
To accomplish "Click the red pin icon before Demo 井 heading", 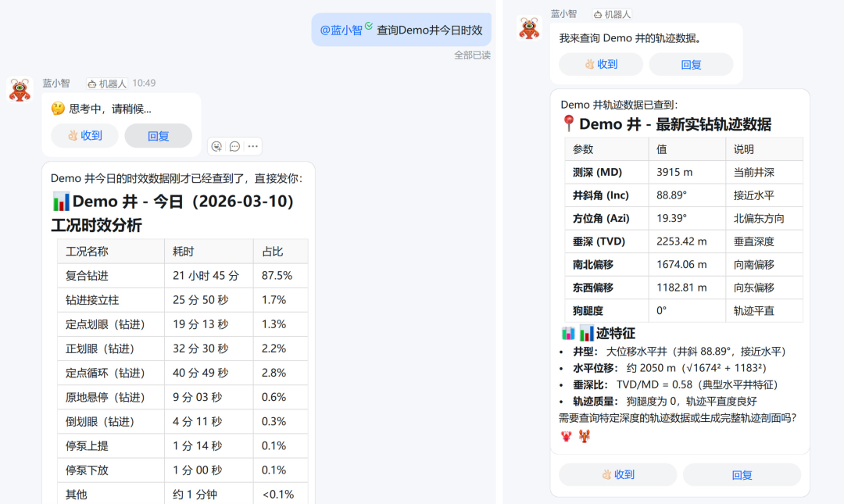I will (x=568, y=123).
